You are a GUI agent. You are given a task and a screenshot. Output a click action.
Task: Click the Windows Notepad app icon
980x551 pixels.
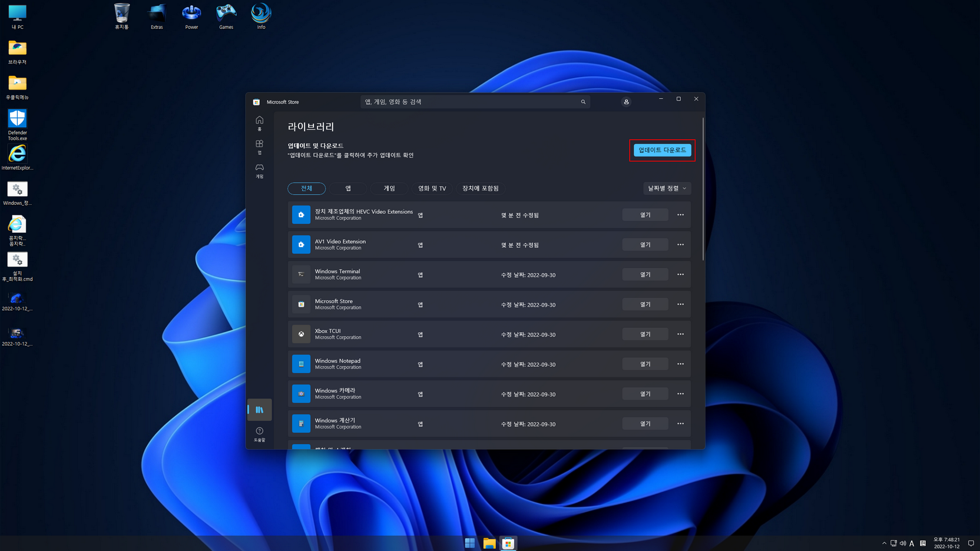(301, 364)
